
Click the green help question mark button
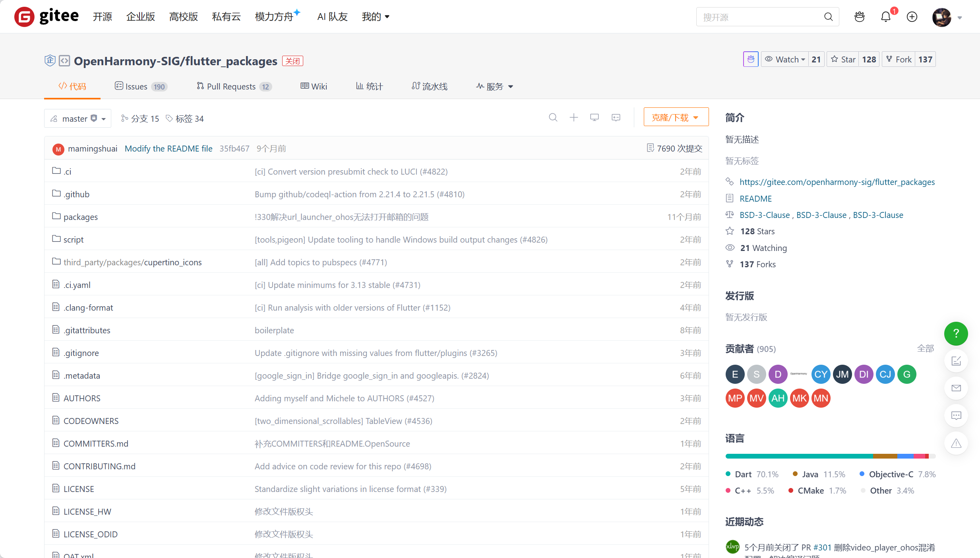click(956, 333)
